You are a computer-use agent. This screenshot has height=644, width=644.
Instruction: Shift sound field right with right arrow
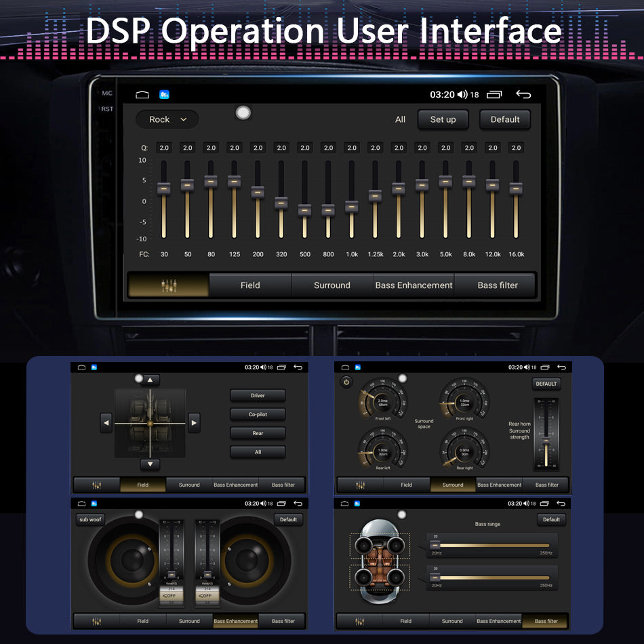(x=194, y=422)
